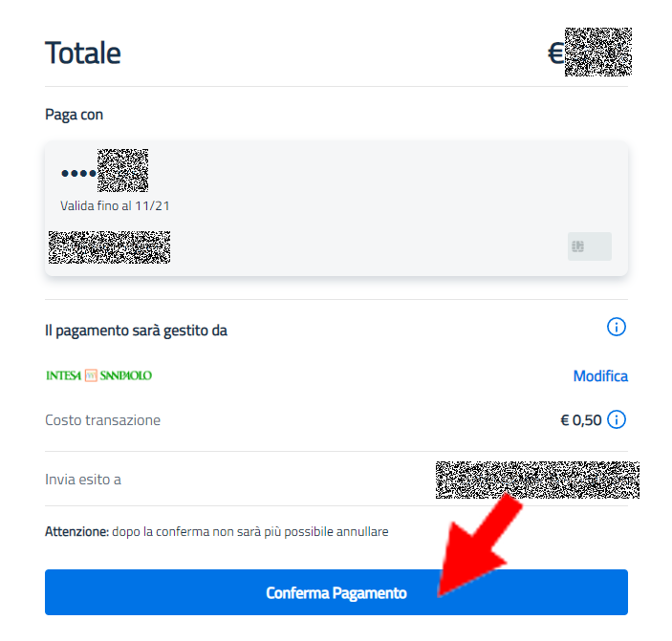The image size is (672, 641).
Task: Click info icon next to € 0,50
Action: coord(617,419)
